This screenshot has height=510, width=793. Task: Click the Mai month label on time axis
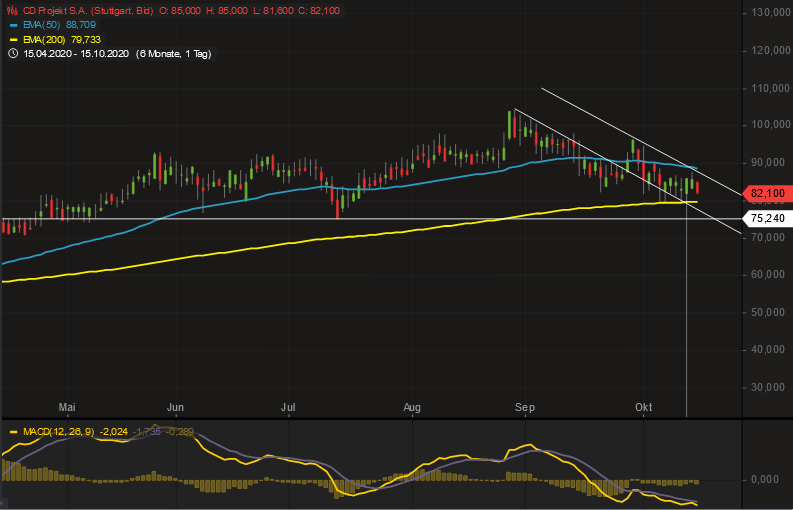pos(67,407)
